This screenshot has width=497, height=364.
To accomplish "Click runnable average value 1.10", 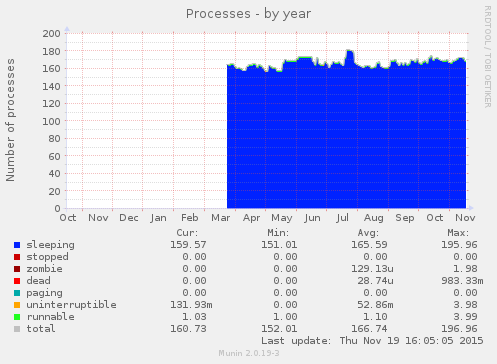I will (376, 317).
